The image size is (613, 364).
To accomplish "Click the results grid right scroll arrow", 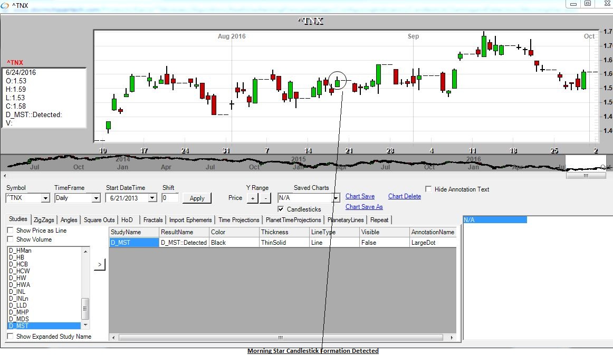I will click(x=452, y=338).
